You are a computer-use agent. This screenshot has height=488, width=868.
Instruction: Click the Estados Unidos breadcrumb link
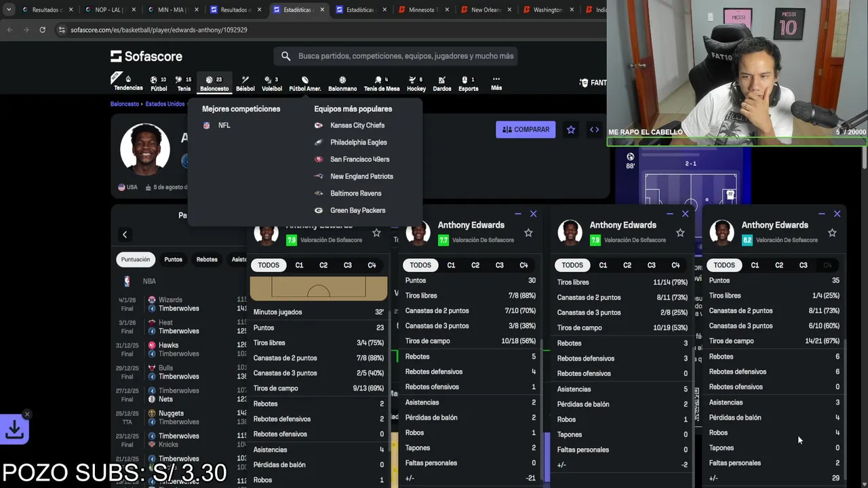point(165,104)
